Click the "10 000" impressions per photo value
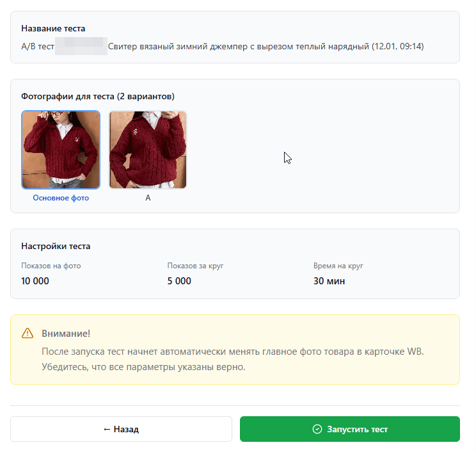476x454 pixels. [x=35, y=281]
